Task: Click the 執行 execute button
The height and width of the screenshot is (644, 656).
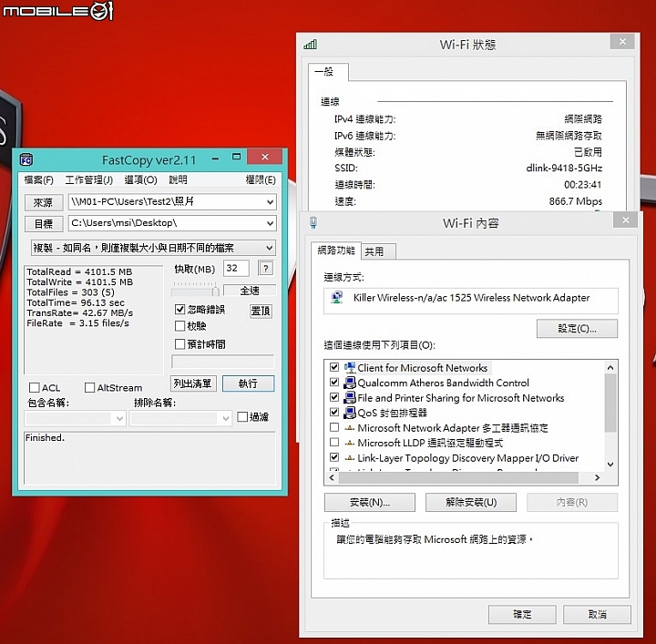Action: [248, 383]
